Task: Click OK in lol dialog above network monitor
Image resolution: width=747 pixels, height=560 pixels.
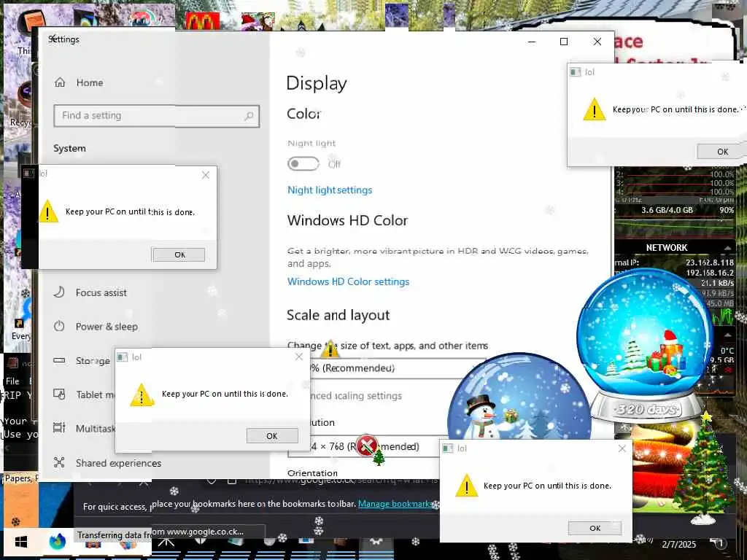Action: tap(721, 152)
